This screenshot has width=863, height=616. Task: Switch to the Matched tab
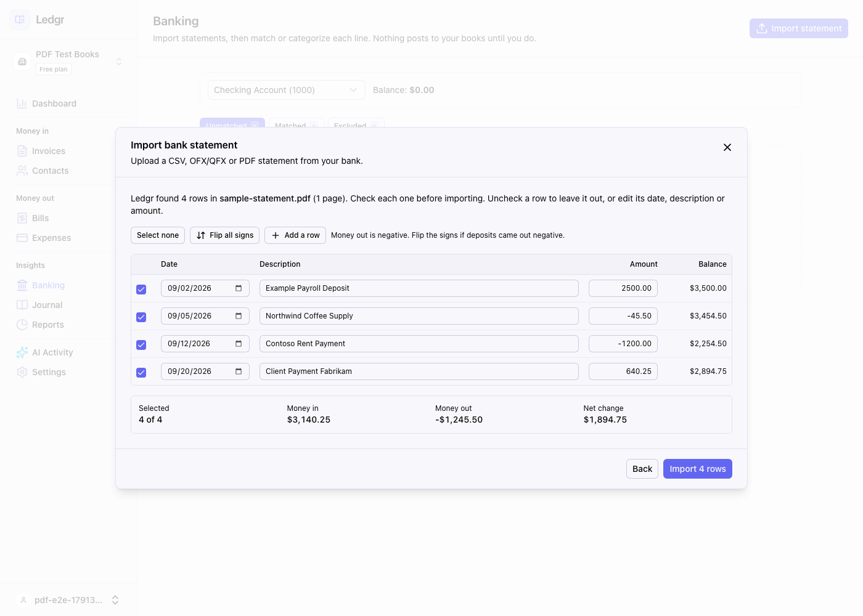297,123
